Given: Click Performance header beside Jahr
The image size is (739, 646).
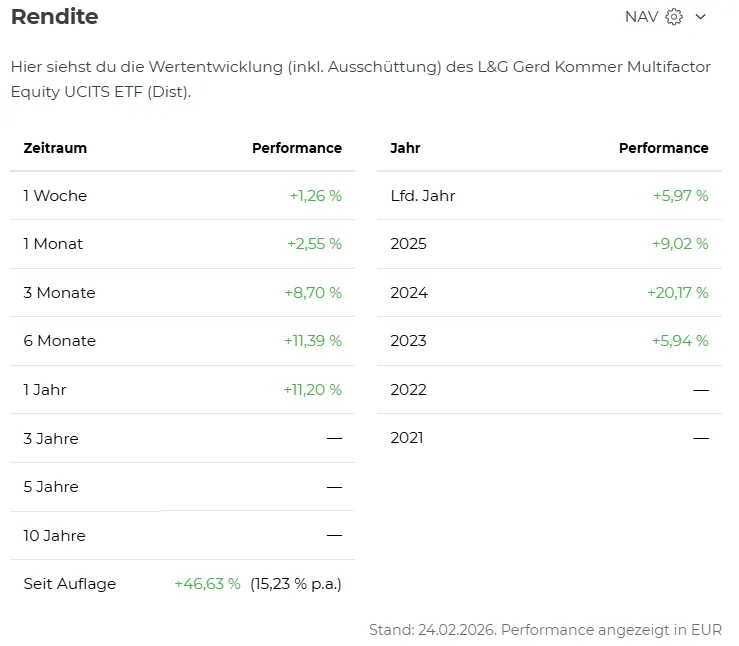Looking at the screenshot, I should click(x=663, y=148).
